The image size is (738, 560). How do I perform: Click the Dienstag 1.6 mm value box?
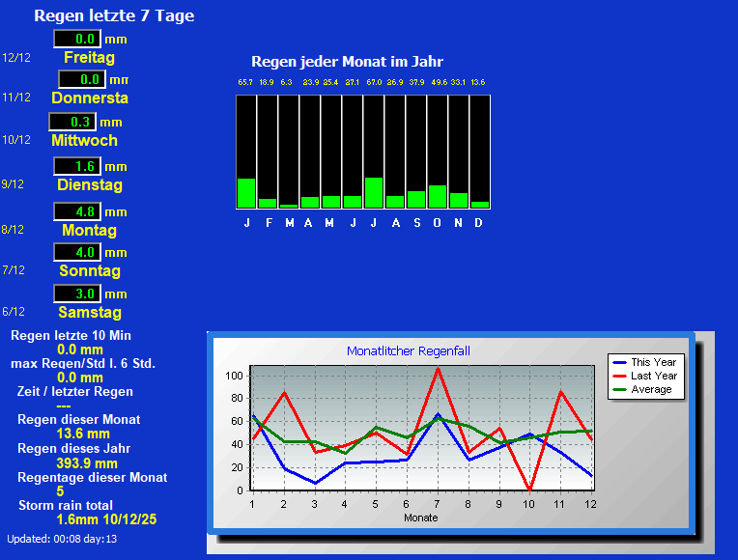pyautogui.click(x=76, y=166)
